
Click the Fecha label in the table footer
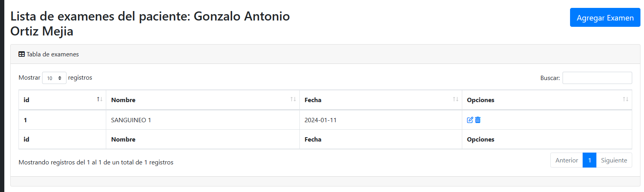[x=313, y=139]
